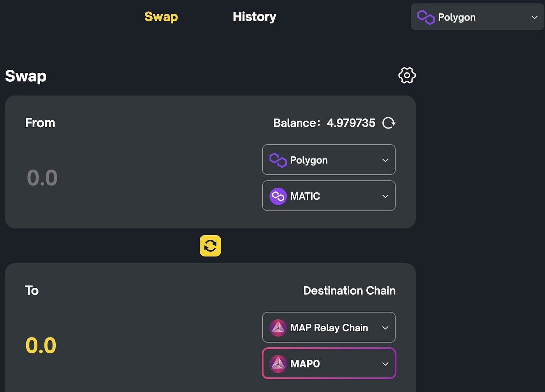Refresh the balance with circular arrow icon
The width and height of the screenshot is (545, 392).
click(389, 123)
